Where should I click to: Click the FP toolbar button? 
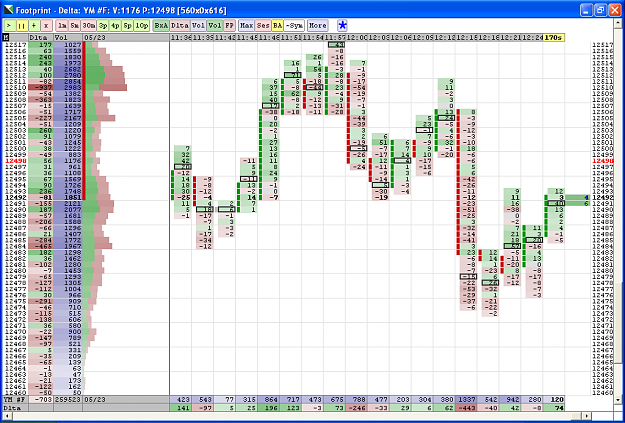point(229,26)
